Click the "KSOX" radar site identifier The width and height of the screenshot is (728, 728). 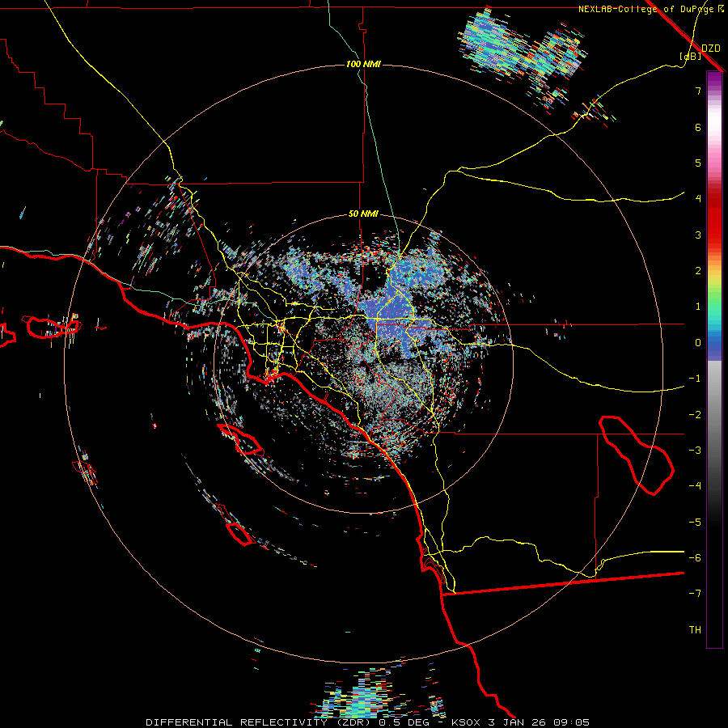(466, 722)
